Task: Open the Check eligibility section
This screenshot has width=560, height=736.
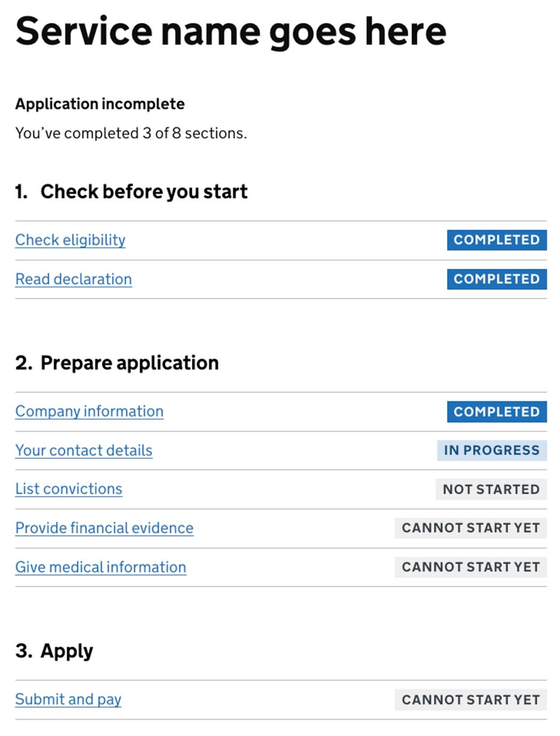Action: 70,240
